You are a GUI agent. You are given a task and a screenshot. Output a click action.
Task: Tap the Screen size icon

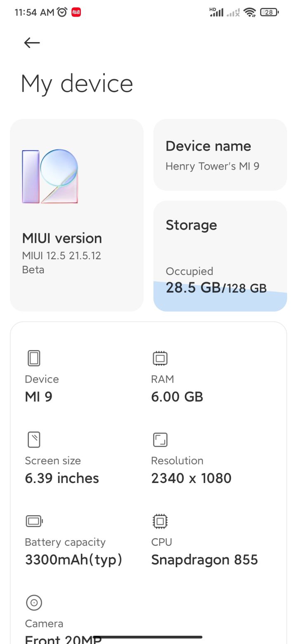coord(34,440)
